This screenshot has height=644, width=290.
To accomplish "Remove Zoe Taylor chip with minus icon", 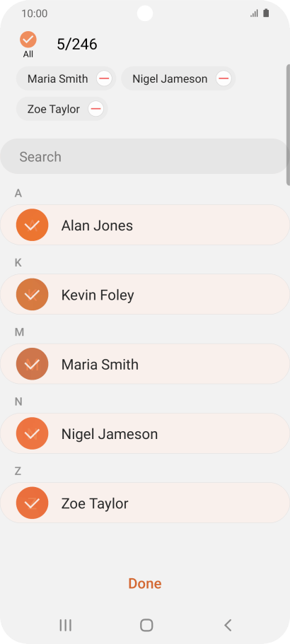I will 95,110.
